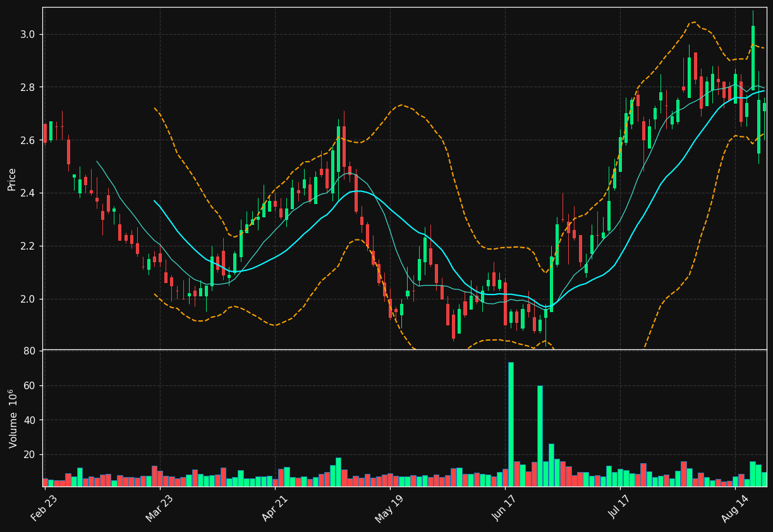Click the 20 volume tick label

point(29,455)
